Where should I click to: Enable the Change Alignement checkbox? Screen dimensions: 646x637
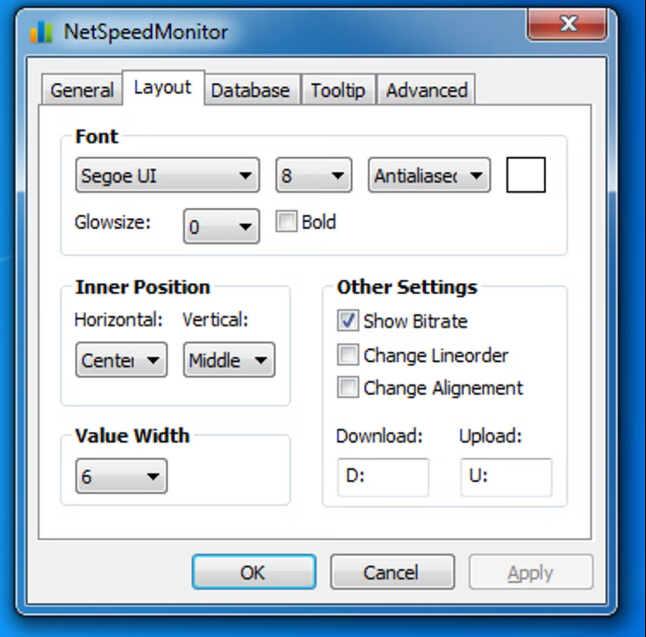tap(348, 387)
